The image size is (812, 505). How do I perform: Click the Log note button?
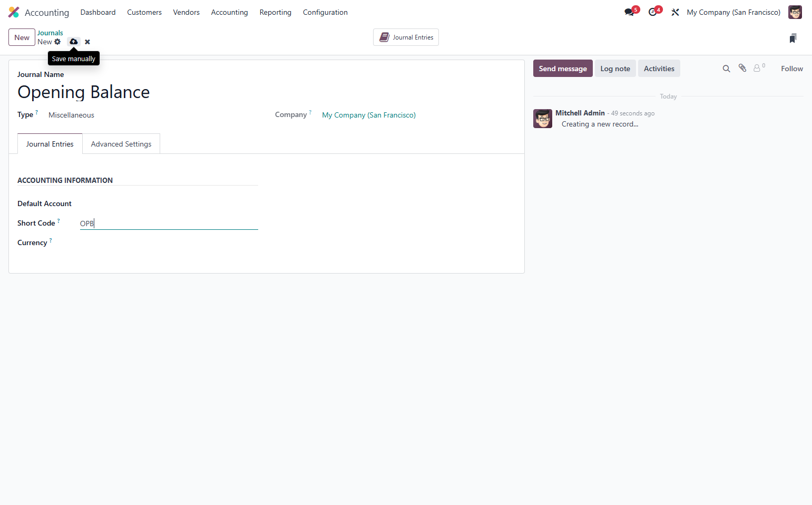pyautogui.click(x=615, y=69)
